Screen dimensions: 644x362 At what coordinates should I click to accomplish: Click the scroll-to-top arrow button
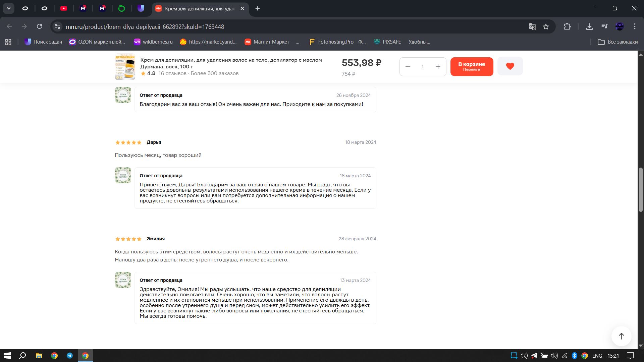[621, 336]
